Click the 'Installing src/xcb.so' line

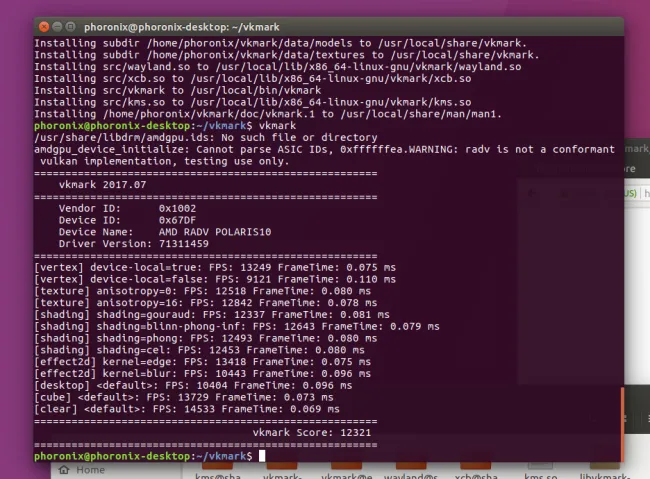(x=252, y=78)
